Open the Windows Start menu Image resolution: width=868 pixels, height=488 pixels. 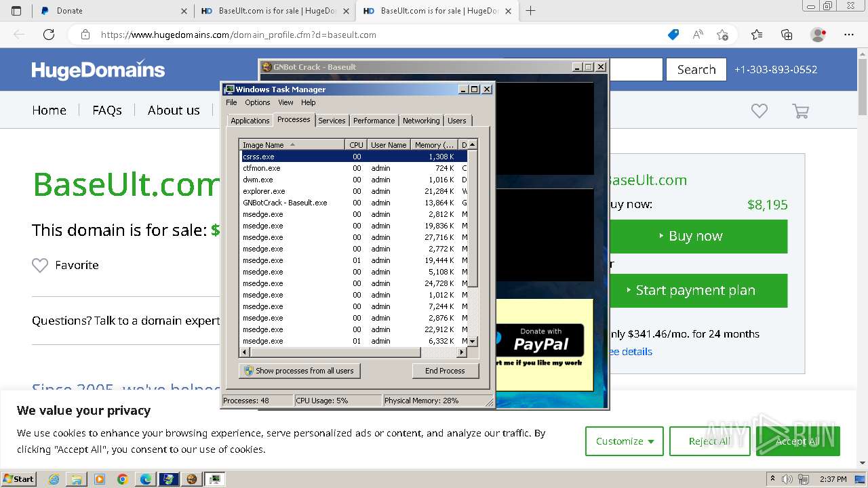(x=18, y=479)
